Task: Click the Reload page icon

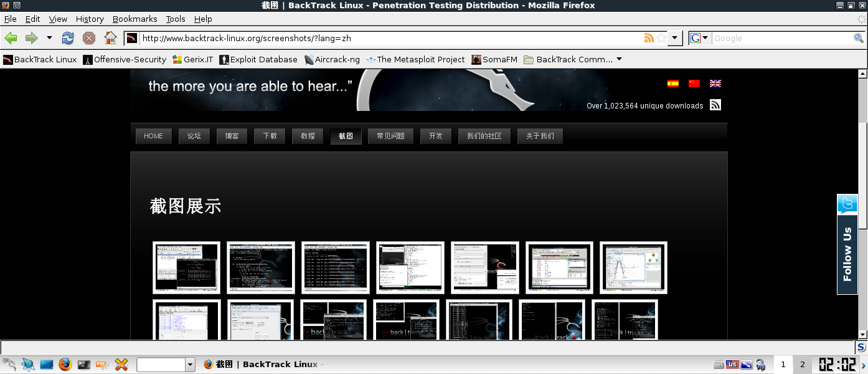Action: (68, 38)
